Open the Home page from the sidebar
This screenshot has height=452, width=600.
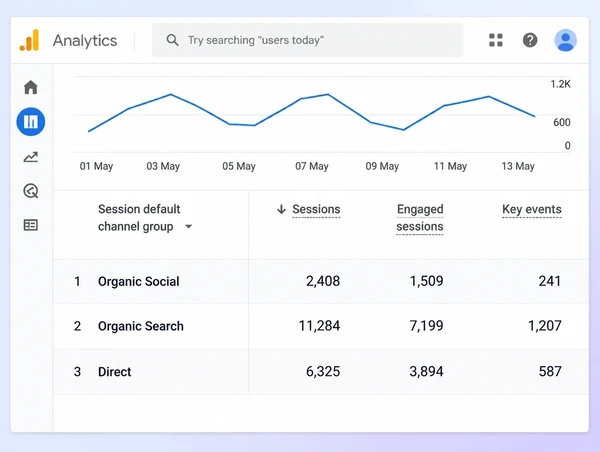point(31,87)
